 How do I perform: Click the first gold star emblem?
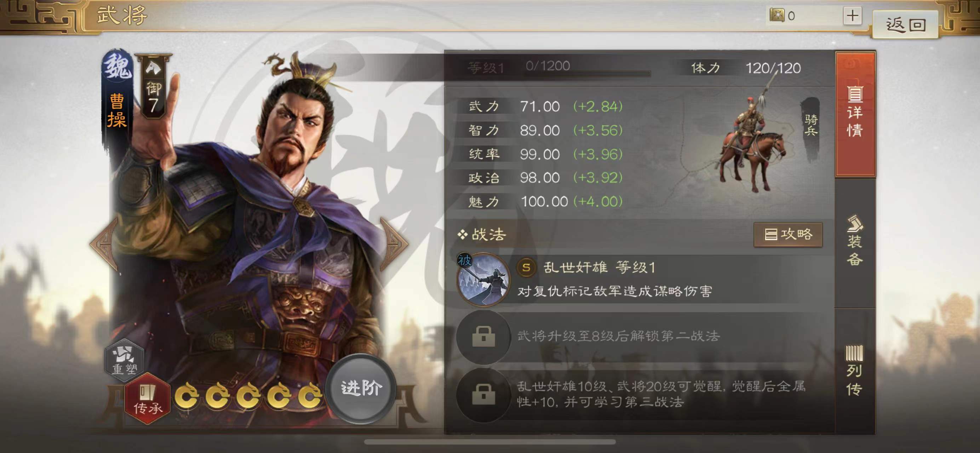pyautogui.click(x=187, y=396)
